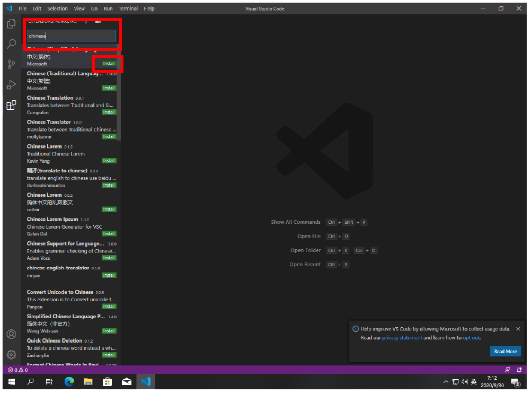Open the Source Control view

(x=11, y=64)
